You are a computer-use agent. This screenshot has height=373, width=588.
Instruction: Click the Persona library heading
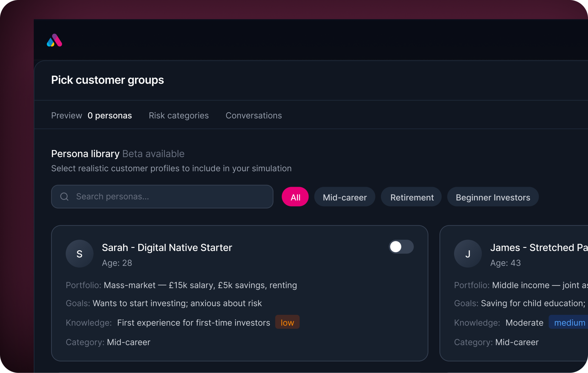85,154
